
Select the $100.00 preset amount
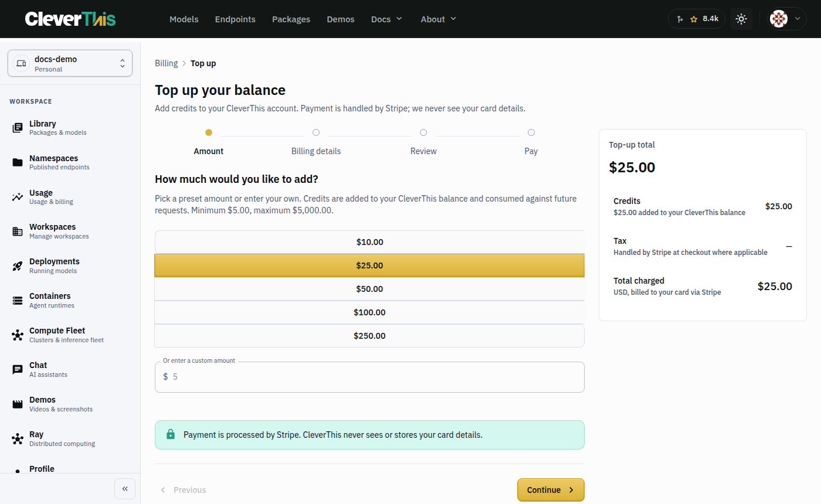click(x=369, y=312)
